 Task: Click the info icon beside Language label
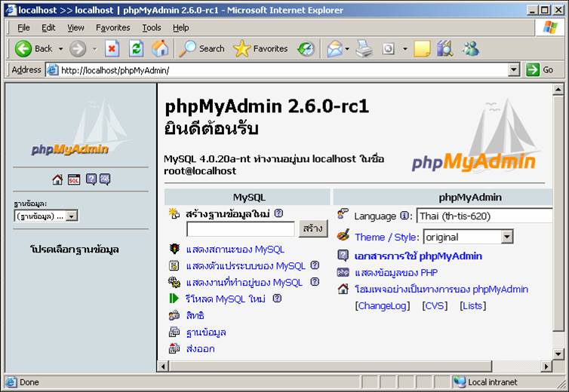tap(404, 216)
